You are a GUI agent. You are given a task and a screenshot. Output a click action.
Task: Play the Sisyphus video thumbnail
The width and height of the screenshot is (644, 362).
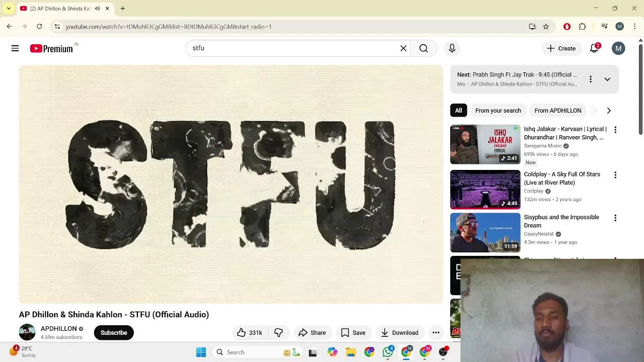click(485, 232)
